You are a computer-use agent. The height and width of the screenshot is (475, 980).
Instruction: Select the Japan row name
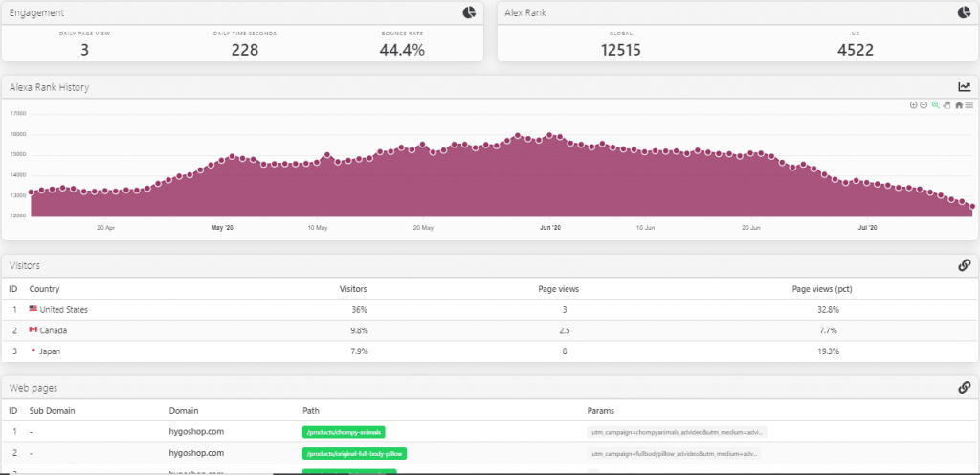(x=50, y=351)
